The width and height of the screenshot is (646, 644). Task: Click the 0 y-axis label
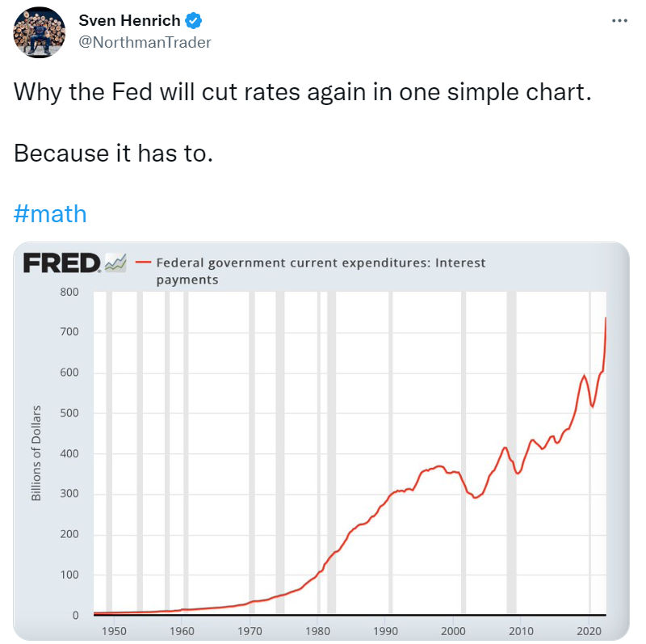pyautogui.click(x=73, y=616)
